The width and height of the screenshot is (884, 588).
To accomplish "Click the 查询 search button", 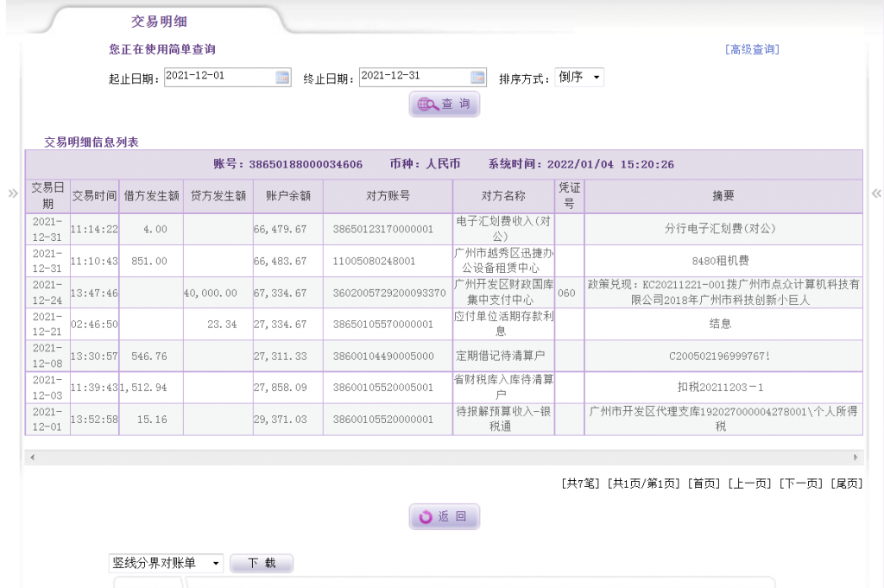I will 444,104.
